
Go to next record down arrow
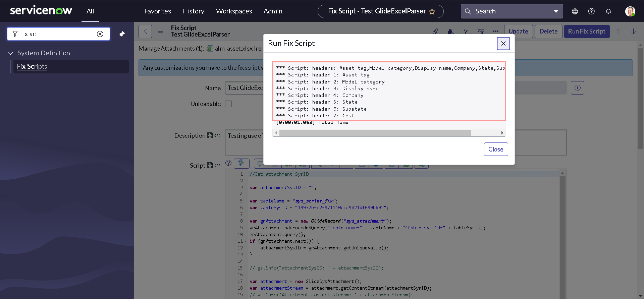(633, 32)
